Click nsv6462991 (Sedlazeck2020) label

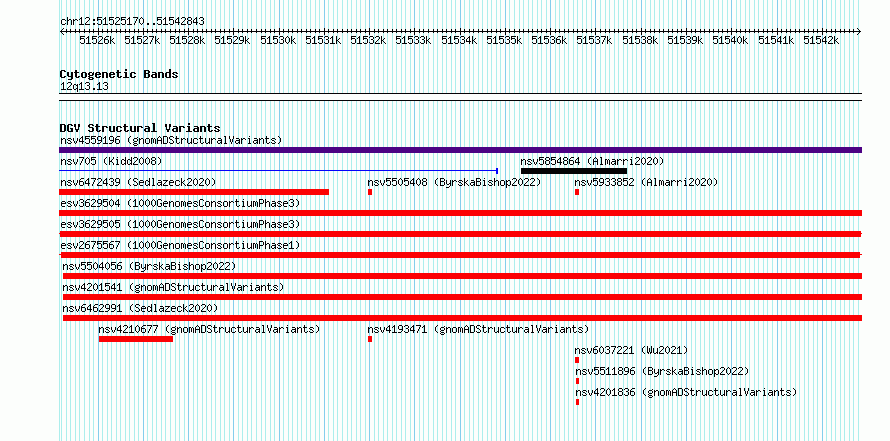(x=140, y=308)
